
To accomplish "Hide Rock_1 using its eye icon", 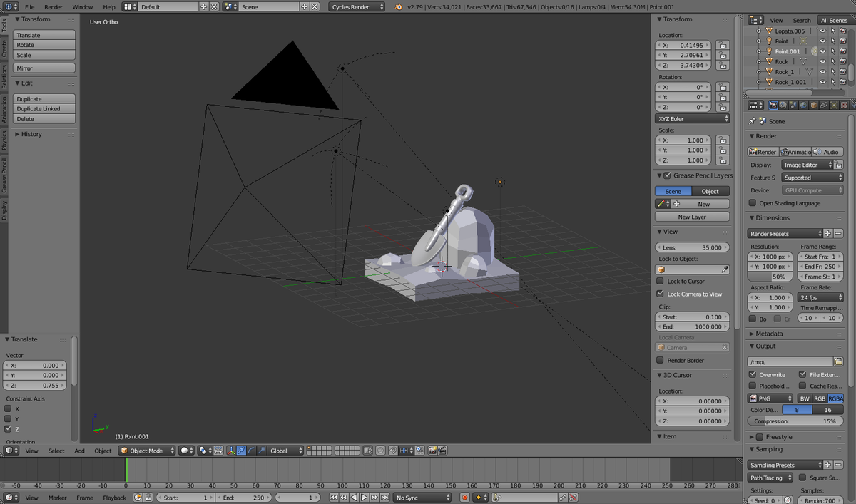I will (x=822, y=72).
